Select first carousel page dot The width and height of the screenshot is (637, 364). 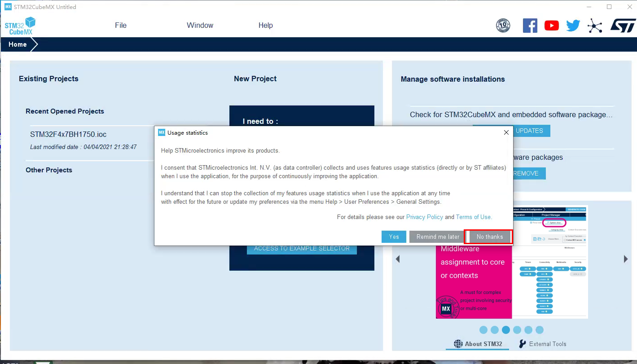click(x=483, y=330)
